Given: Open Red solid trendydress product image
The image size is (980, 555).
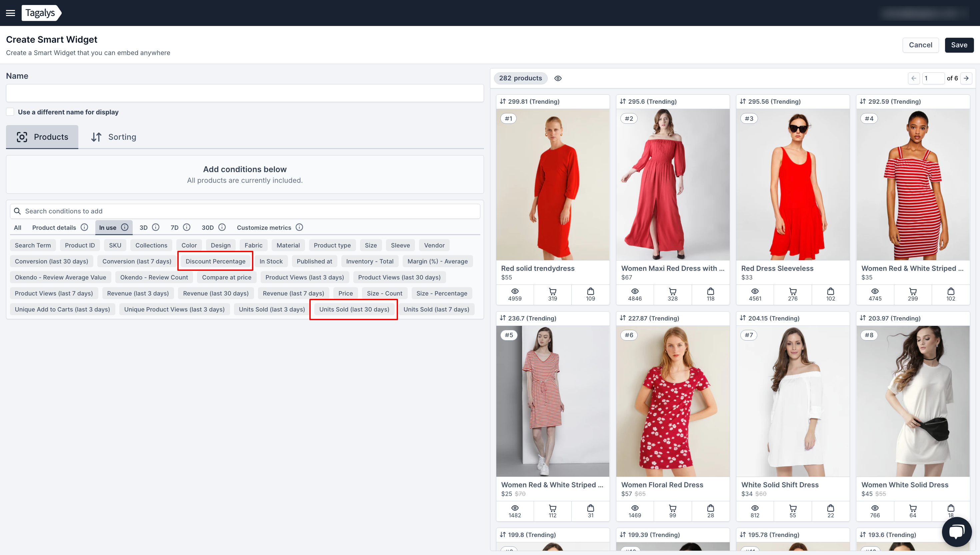Looking at the screenshot, I should click(552, 184).
